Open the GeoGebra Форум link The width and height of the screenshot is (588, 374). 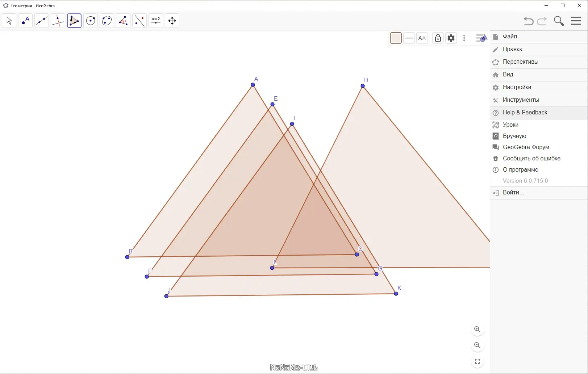click(539, 147)
